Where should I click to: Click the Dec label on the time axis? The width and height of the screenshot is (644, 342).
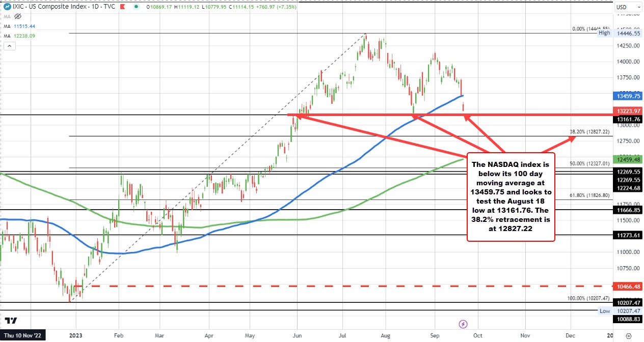pyautogui.click(x=570, y=336)
